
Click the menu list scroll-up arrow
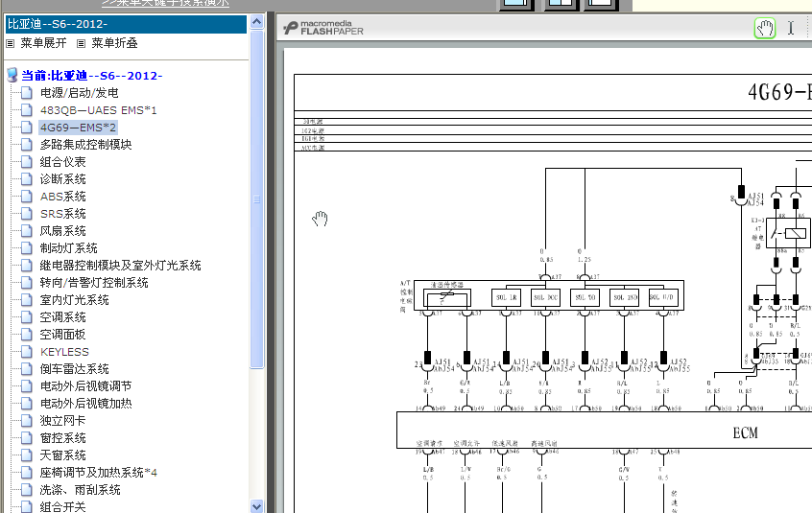point(257,22)
